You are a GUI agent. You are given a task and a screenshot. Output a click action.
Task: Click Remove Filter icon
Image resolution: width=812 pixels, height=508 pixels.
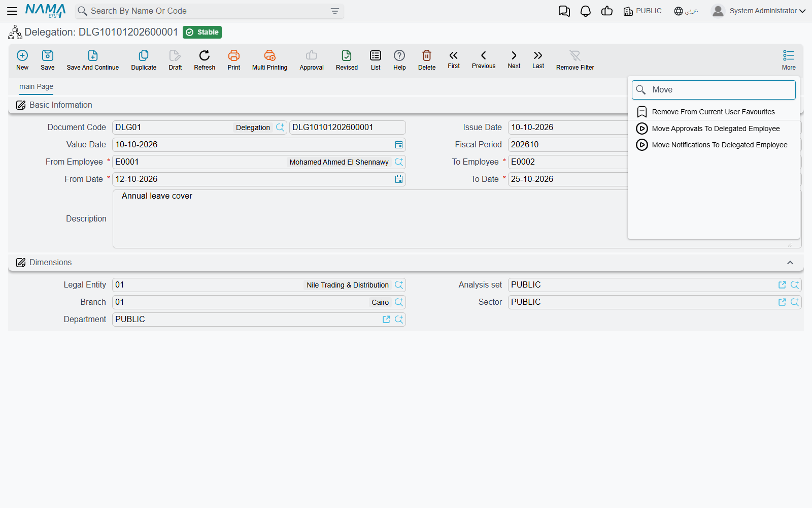tap(575, 60)
